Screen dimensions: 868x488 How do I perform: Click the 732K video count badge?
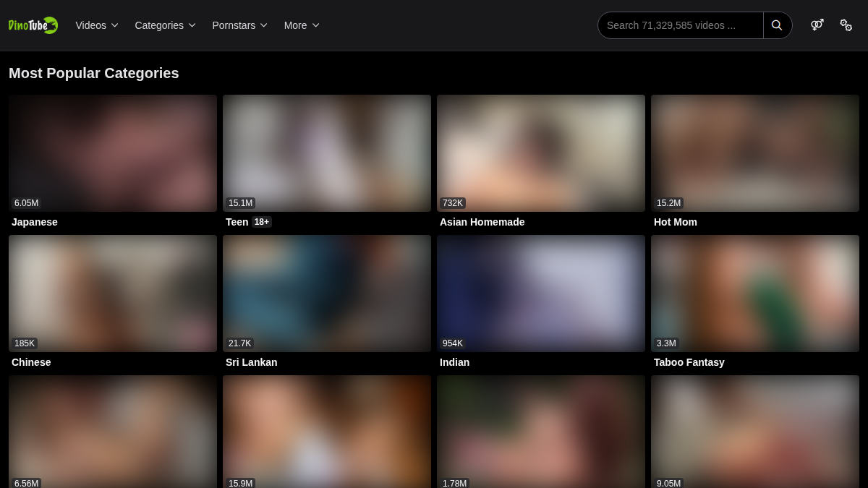coord(453,203)
